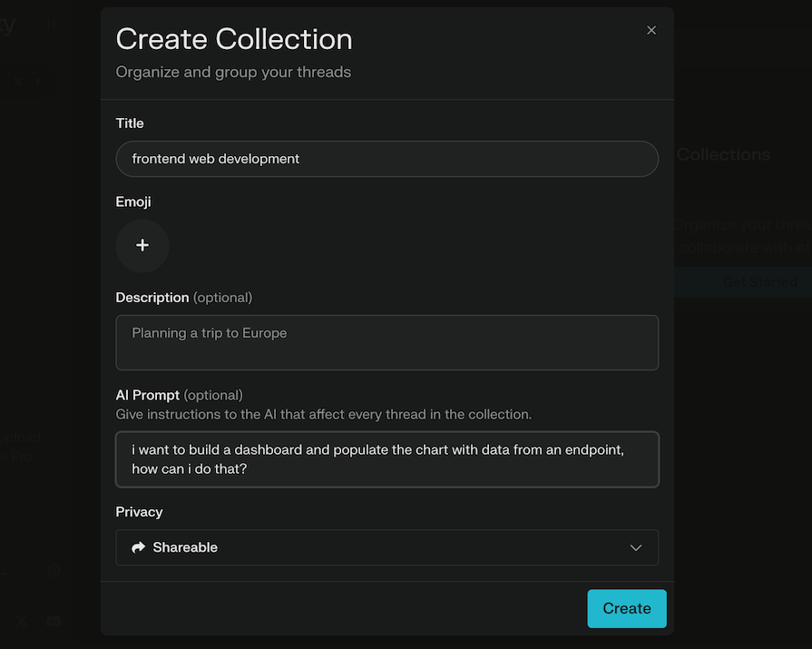Click the Description text area

(x=387, y=342)
